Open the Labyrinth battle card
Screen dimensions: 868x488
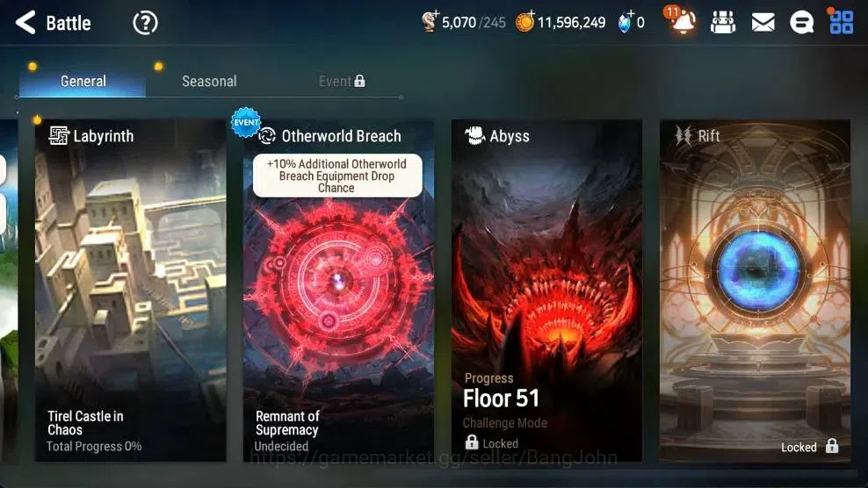pos(131,291)
